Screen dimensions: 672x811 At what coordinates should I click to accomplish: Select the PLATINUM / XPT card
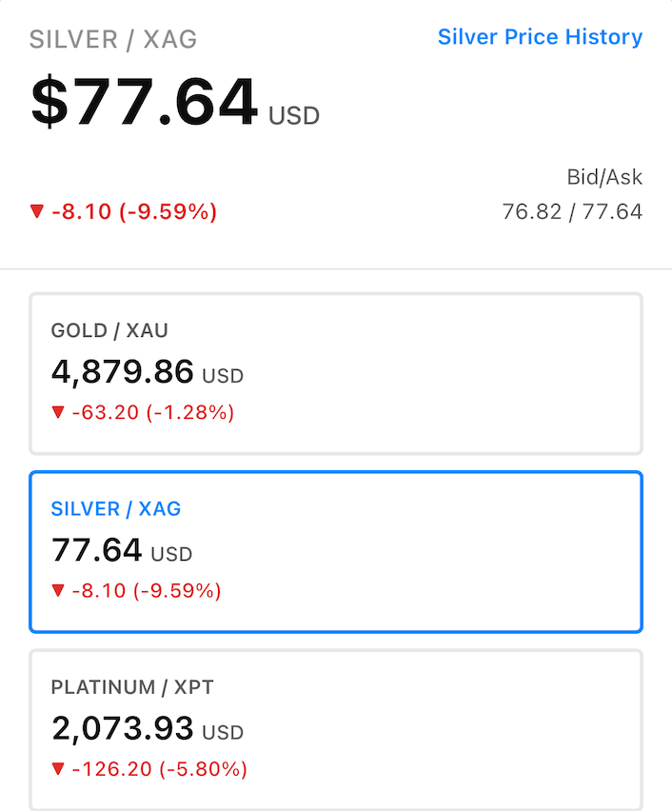point(336,729)
